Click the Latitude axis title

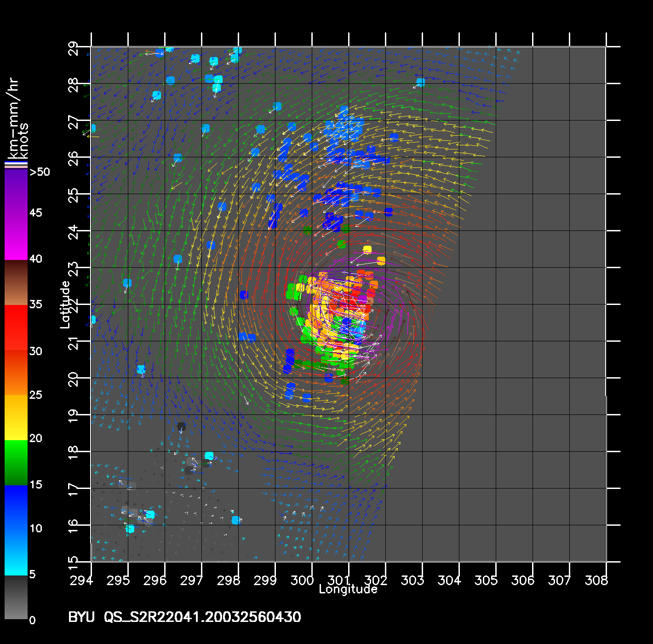[65, 304]
